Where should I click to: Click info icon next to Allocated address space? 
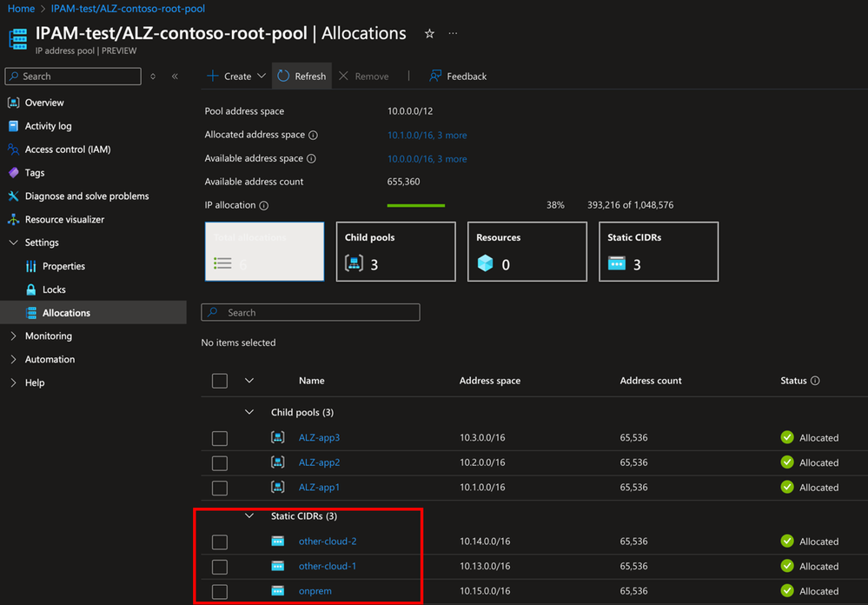coord(314,136)
